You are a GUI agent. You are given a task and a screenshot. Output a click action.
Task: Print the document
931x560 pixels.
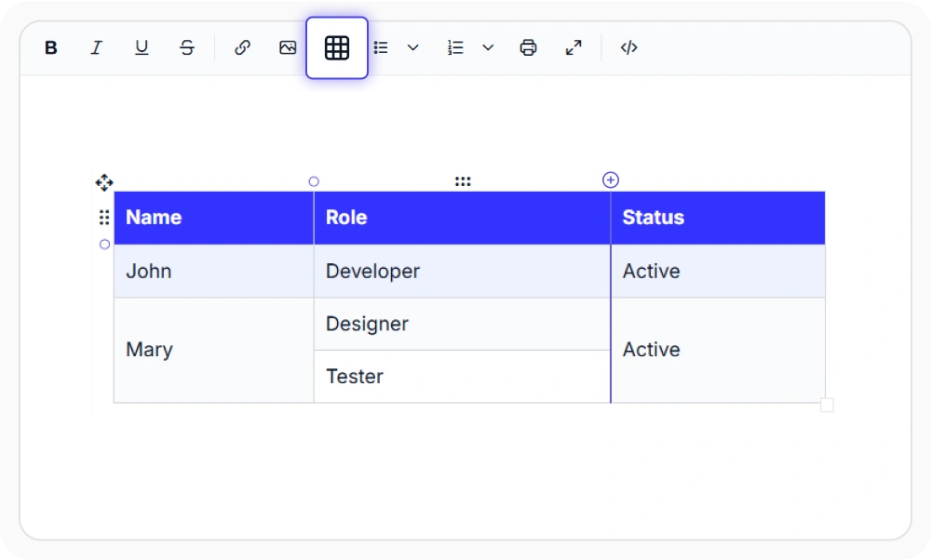click(x=529, y=47)
